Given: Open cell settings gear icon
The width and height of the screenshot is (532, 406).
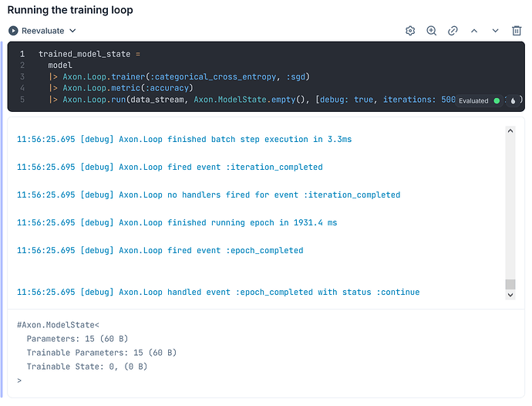Looking at the screenshot, I should pos(410,31).
